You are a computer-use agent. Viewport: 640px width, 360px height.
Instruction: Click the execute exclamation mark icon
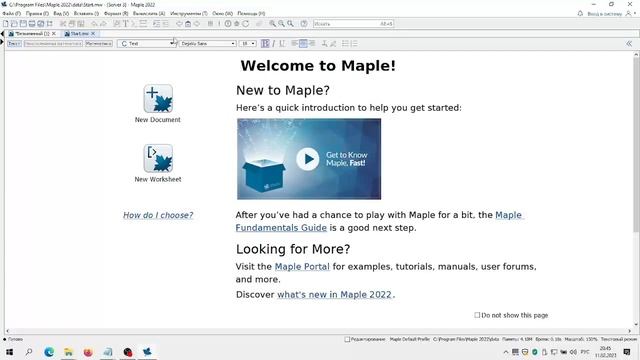tap(219, 24)
